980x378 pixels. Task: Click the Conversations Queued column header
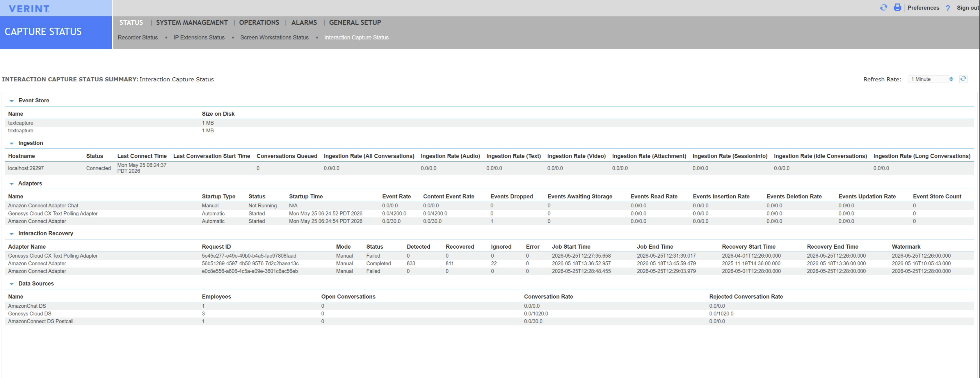pos(287,156)
